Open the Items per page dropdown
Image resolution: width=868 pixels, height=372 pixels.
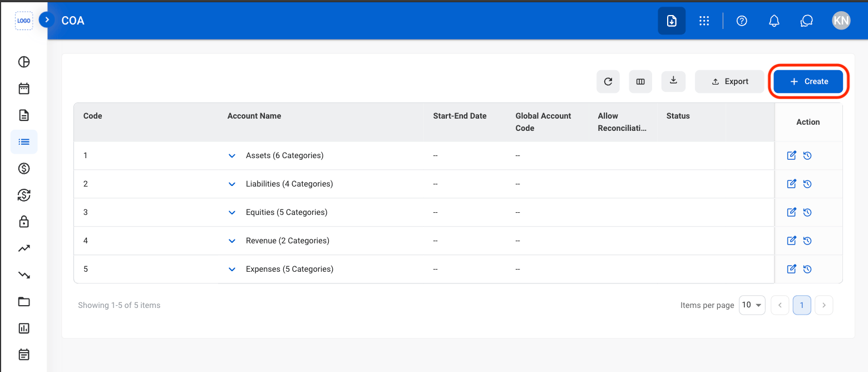point(752,305)
